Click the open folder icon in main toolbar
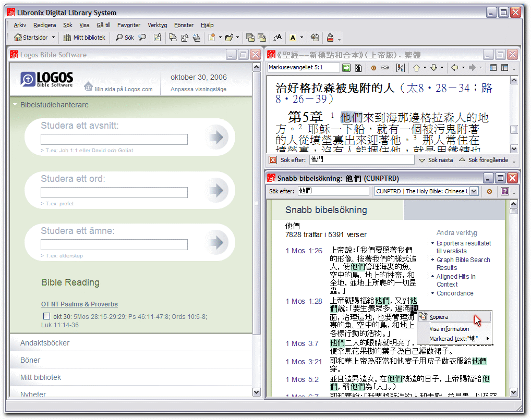The image size is (531, 420). tap(229, 38)
